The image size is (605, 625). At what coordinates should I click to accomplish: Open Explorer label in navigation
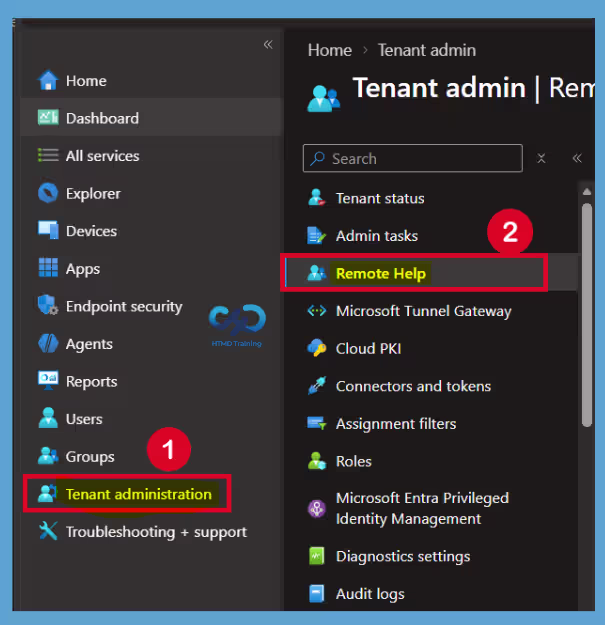93,193
